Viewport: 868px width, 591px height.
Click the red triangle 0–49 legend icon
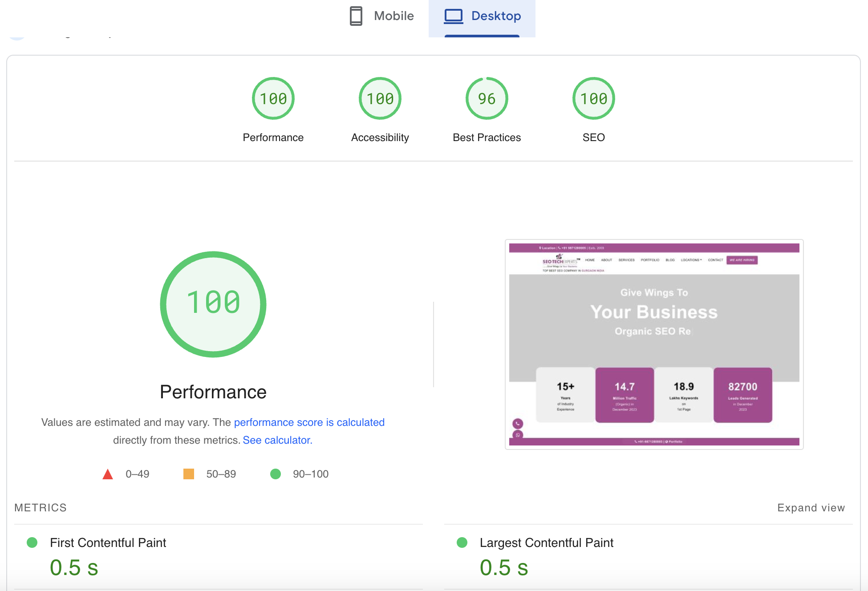(x=107, y=474)
